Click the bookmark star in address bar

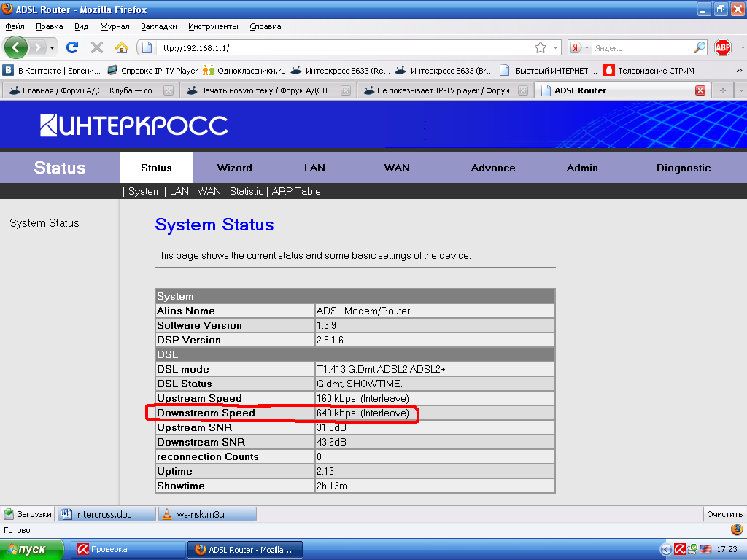(541, 47)
